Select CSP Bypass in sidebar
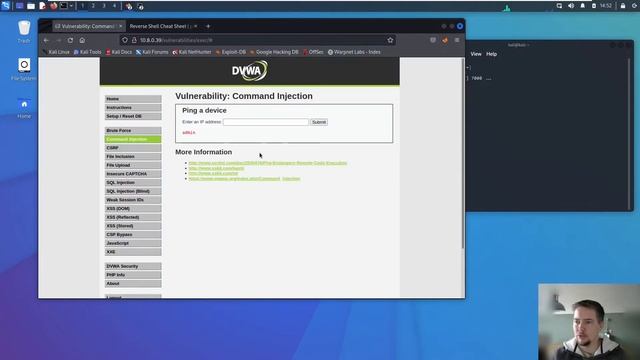The image size is (640, 360). pyautogui.click(x=133, y=235)
